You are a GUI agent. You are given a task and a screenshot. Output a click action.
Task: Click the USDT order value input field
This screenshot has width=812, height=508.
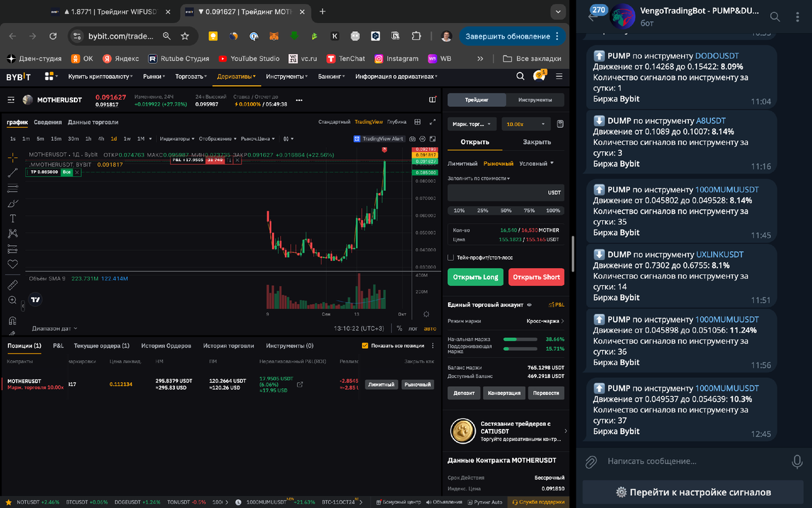(505, 193)
